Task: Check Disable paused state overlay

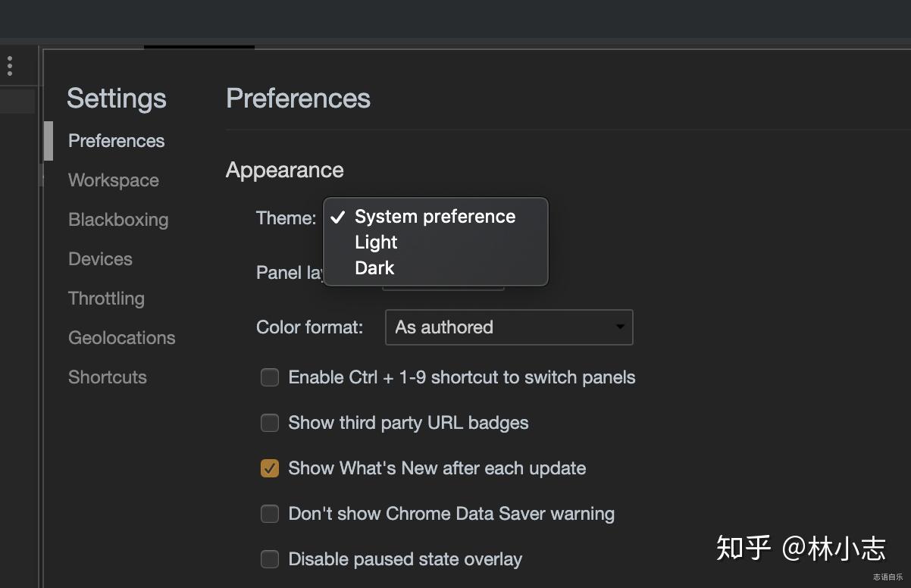Action: (x=270, y=559)
